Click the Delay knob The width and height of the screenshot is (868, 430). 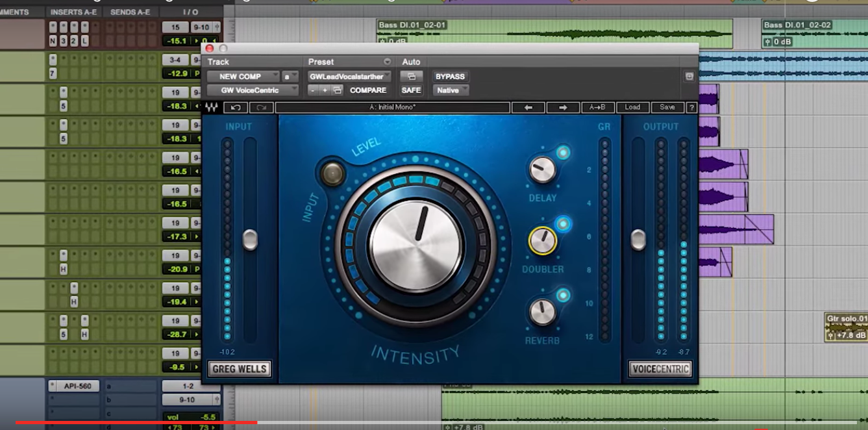point(542,170)
